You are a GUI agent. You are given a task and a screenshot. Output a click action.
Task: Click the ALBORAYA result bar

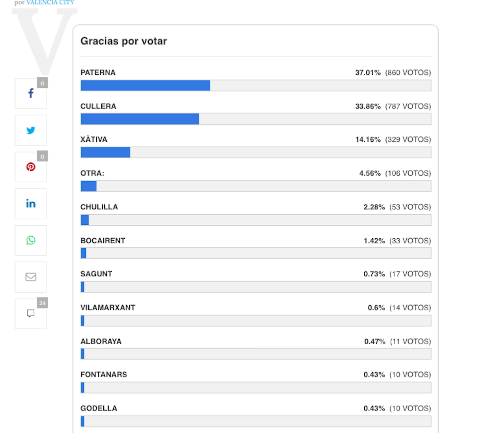pos(255,354)
